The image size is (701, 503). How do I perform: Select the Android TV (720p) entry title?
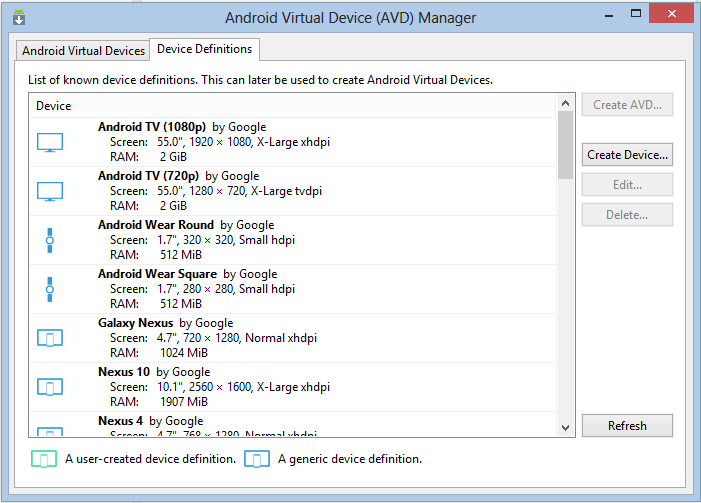click(148, 176)
